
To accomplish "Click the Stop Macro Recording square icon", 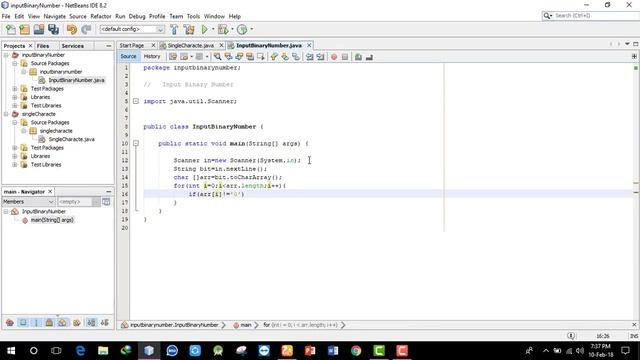I will pyautogui.click(x=345, y=57).
